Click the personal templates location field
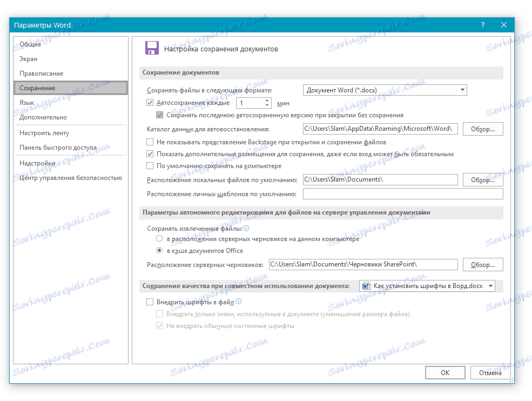 pos(403,193)
